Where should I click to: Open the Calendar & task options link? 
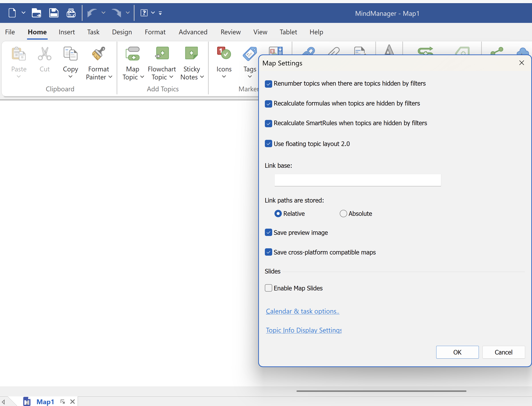302,311
